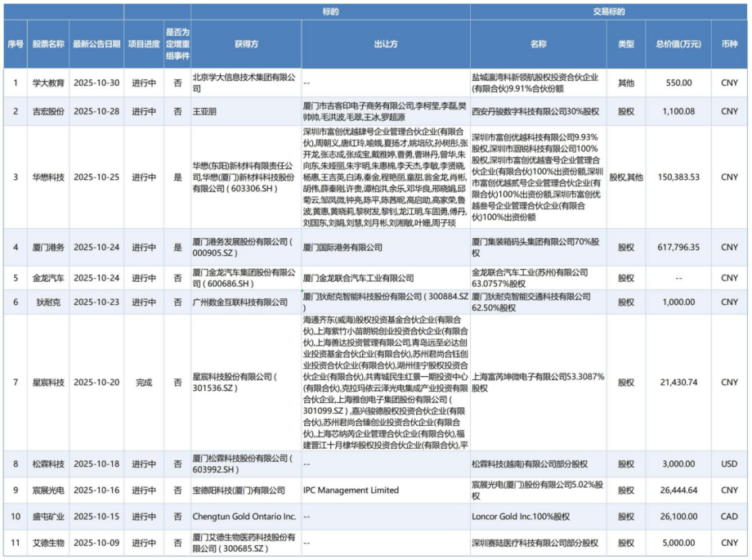The image size is (752, 560).
Task: Select the stock name 狄耐克
Action: pos(48,302)
